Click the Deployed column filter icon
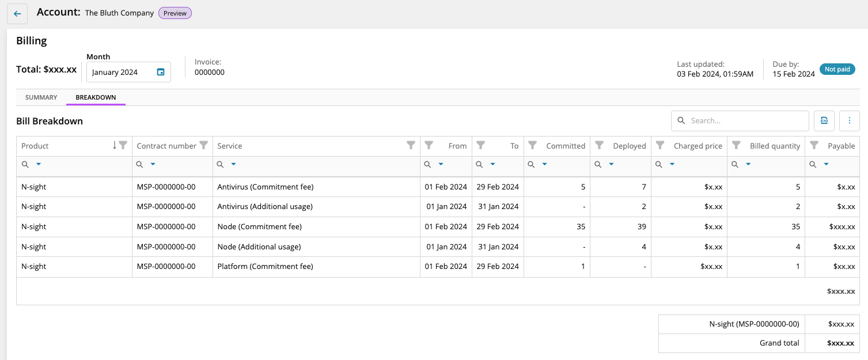This screenshot has height=360, width=868. (600, 146)
